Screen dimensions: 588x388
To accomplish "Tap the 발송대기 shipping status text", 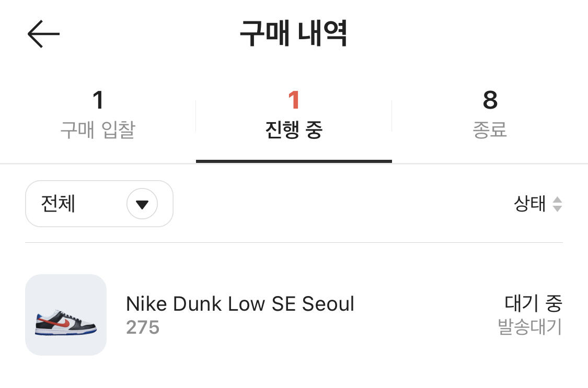I will pos(529,327).
